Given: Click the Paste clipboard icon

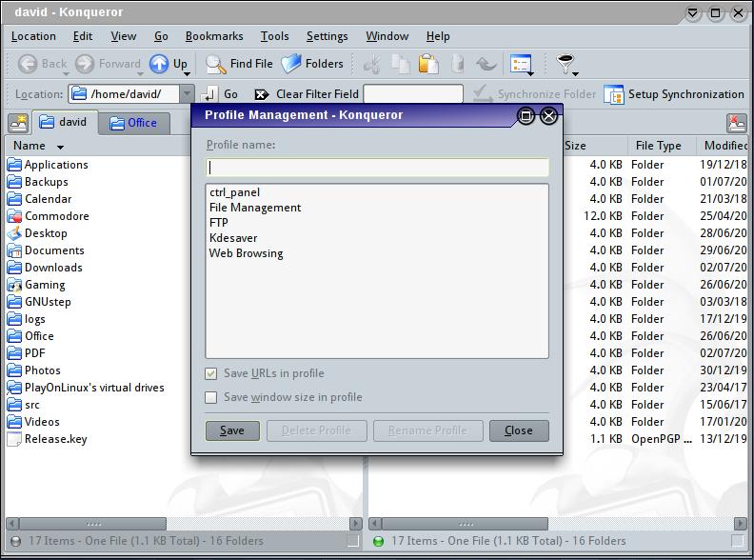Looking at the screenshot, I should pyautogui.click(x=428, y=64).
